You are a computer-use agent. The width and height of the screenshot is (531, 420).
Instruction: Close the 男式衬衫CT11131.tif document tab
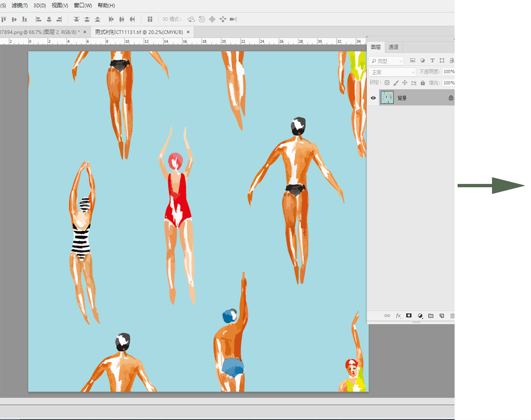point(188,32)
